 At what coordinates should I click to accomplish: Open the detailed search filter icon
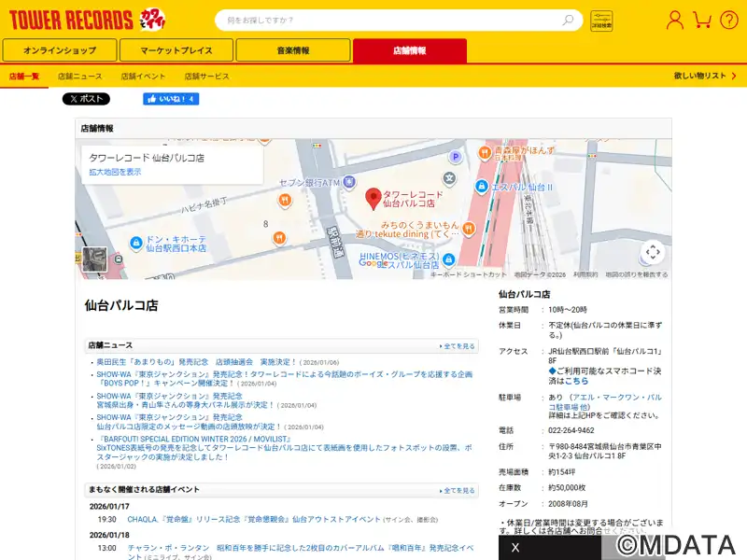pos(601,21)
